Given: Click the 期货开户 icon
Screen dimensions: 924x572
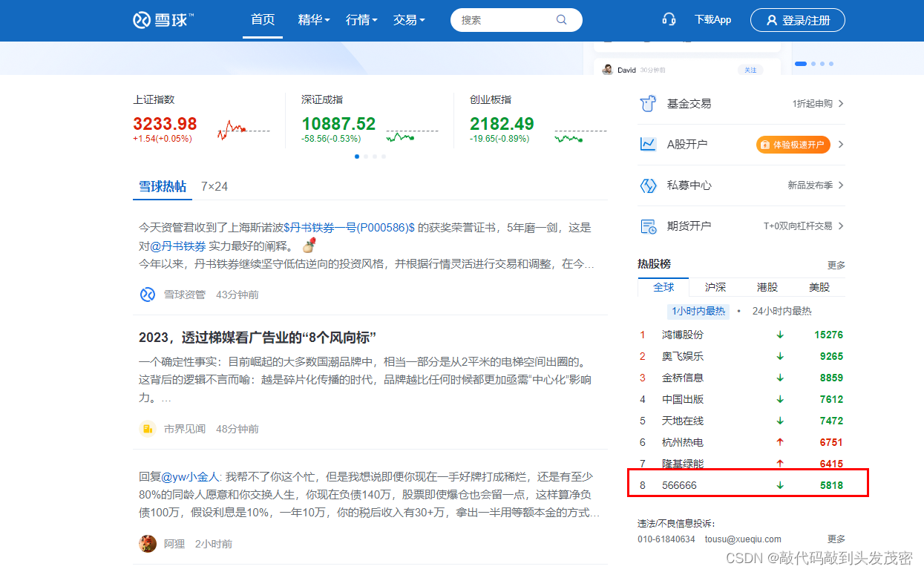Looking at the screenshot, I should pyautogui.click(x=648, y=226).
